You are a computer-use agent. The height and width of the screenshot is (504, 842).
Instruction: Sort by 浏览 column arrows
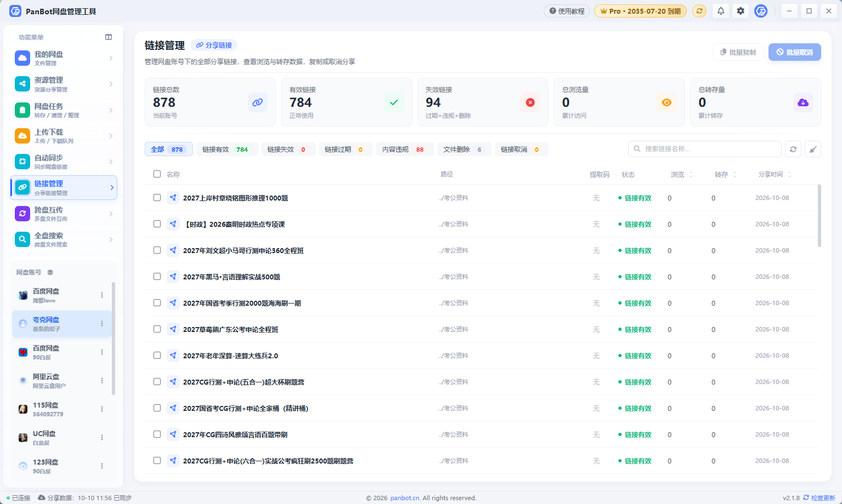coord(691,175)
